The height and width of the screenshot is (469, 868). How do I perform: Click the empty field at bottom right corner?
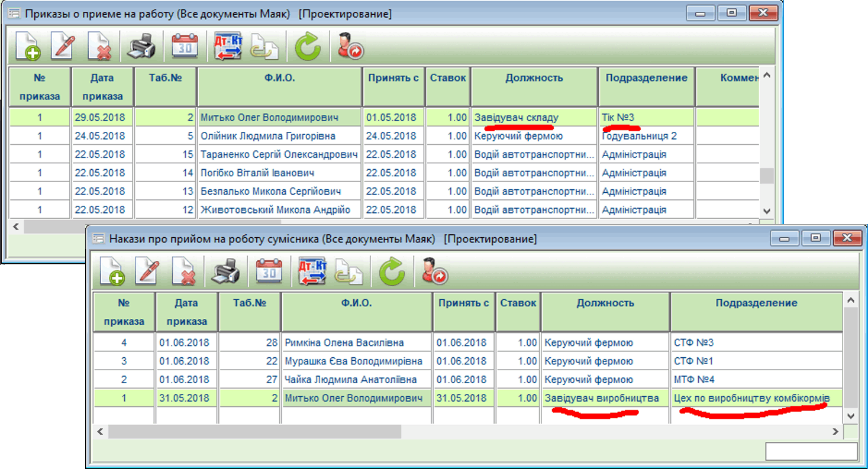(x=811, y=451)
